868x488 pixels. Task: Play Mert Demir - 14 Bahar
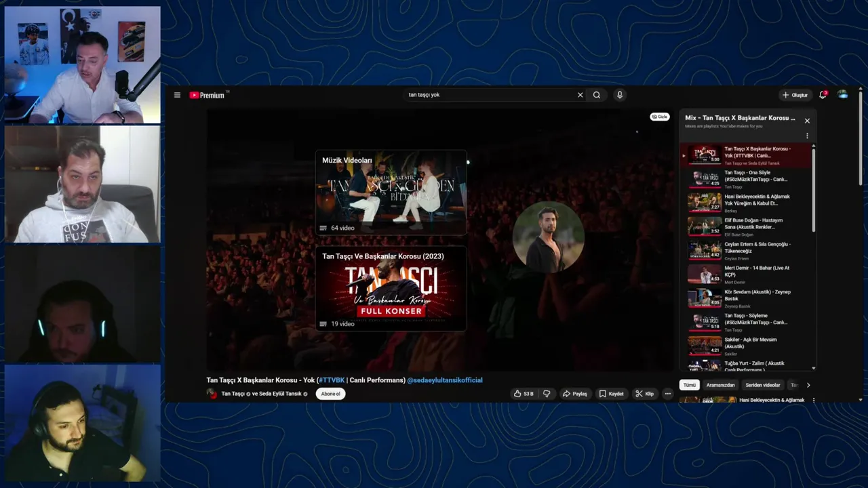pyautogui.click(x=747, y=274)
